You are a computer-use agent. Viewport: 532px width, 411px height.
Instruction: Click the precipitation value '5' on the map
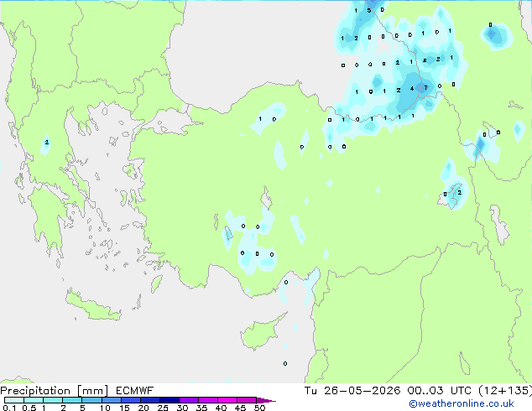(x=369, y=10)
